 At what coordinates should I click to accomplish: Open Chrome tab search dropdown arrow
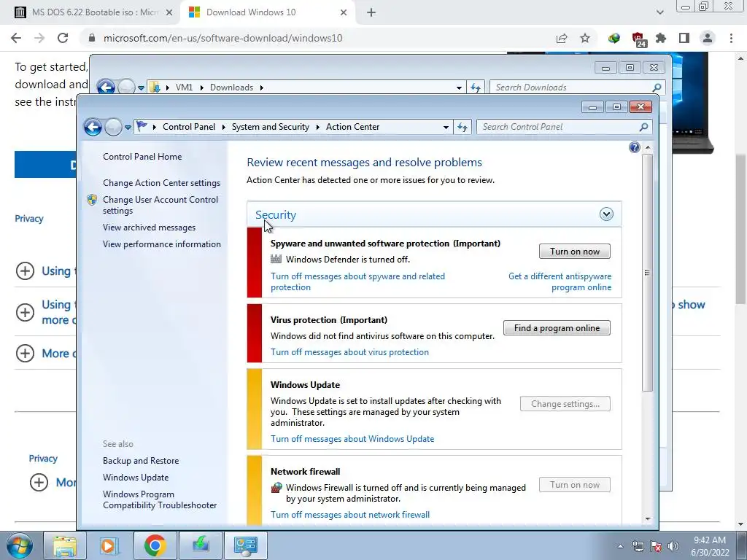[659, 12]
